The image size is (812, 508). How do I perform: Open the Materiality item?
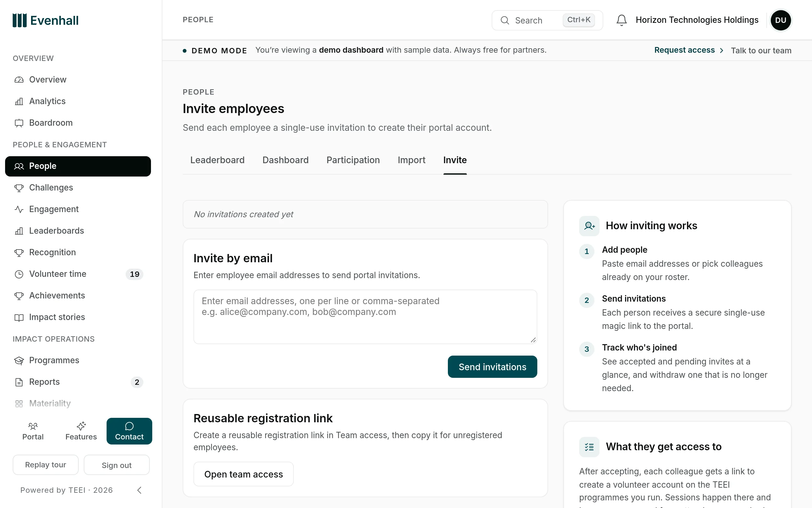click(78, 403)
